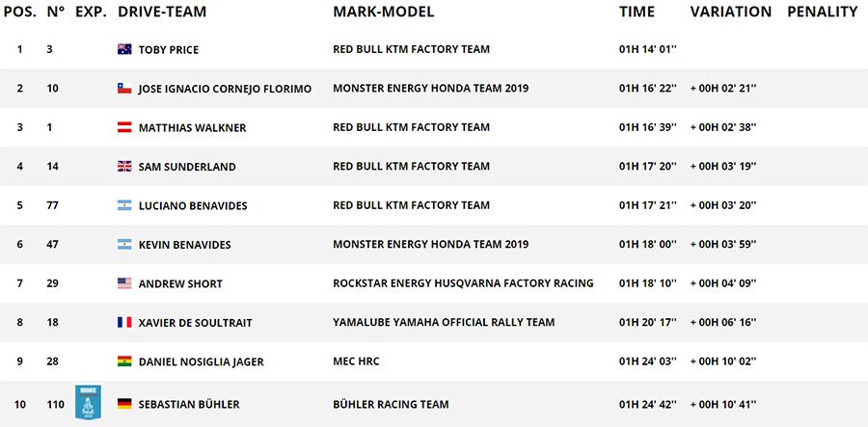Click the UK flag beside Sam Sunderland
Image resolution: width=868 pixels, height=427 pixels.
coord(123,167)
